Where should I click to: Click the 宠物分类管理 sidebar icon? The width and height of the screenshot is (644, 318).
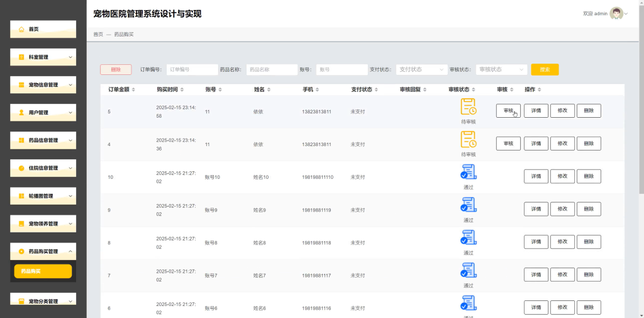point(22,301)
